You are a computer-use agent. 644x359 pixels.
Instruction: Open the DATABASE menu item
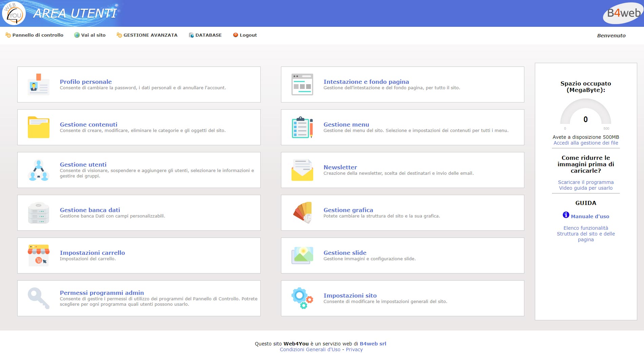[208, 35]
